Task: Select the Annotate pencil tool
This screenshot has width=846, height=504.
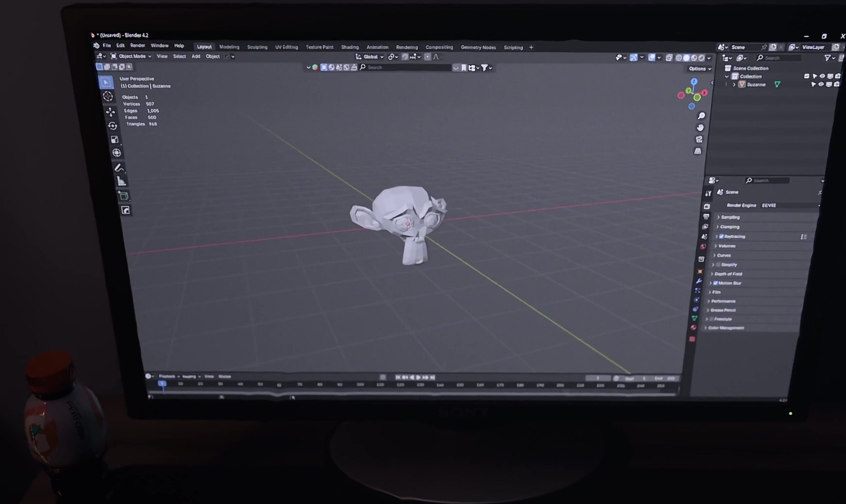Action: pyautogui.click(x=119, y=168)
